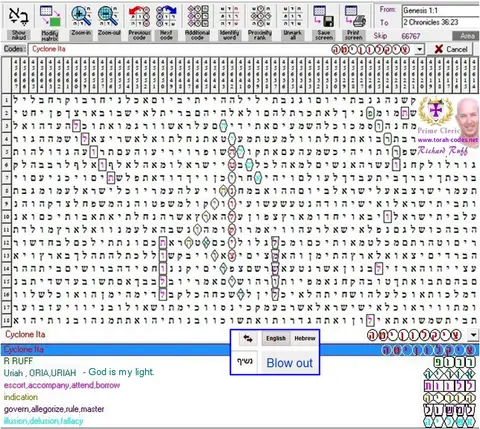
Task: Select the Uriah, ORIA,URIAH code row
Action: point(240,372)
